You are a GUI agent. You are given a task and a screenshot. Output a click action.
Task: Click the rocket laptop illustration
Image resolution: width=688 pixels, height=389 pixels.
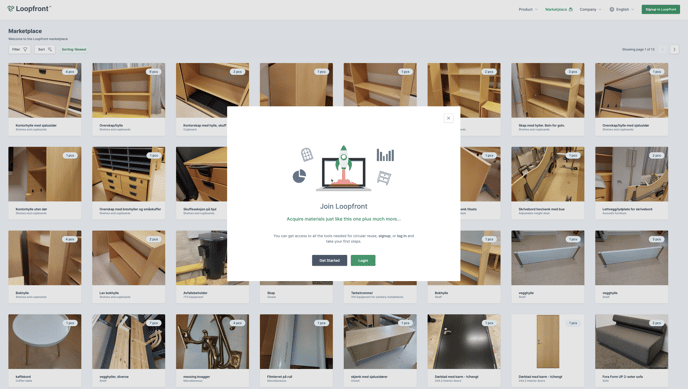point(344,168)
